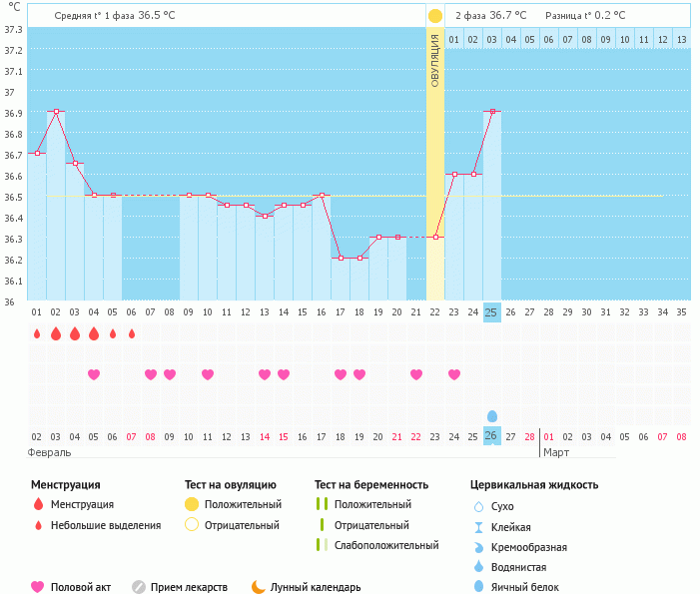
Task: Click the Сухо cervical fluid legend icon
Action: pyautogui.click(x=478, y=506)
